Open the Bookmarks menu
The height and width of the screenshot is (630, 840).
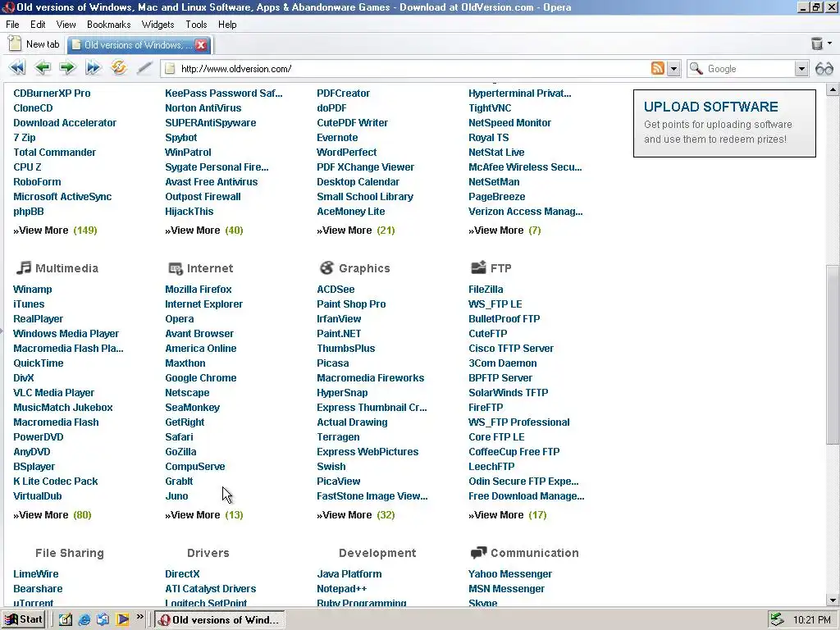pos(109,25)
